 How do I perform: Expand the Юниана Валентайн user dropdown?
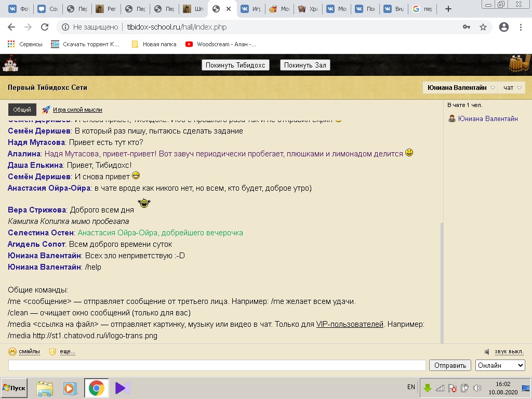click(460, 87)
